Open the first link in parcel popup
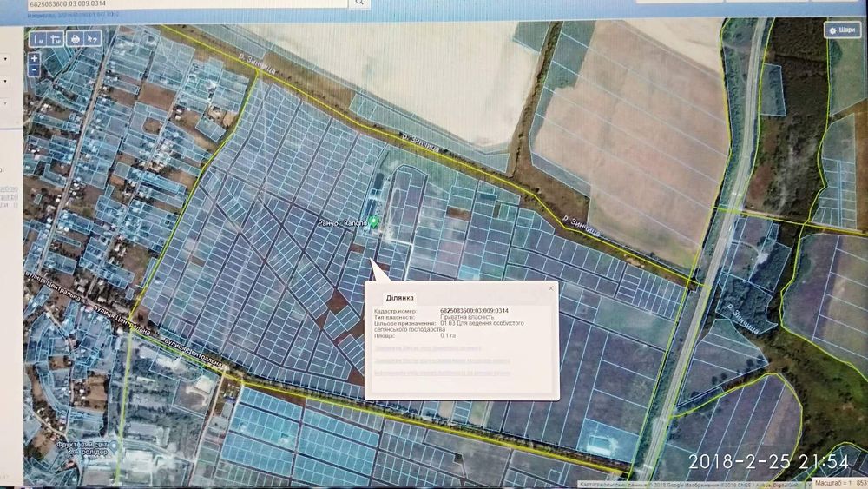The image size is (868, 489). pyautogui.click(x=428, y=348)
